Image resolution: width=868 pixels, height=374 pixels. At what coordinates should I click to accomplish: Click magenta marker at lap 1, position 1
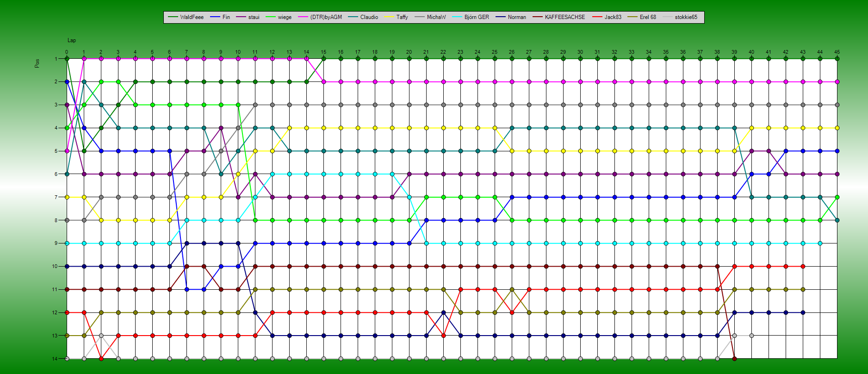pos(84,59)
